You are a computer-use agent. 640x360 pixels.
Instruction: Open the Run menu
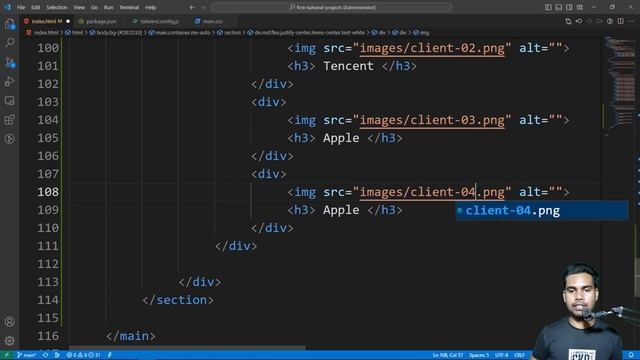click(x=109, y=7)
